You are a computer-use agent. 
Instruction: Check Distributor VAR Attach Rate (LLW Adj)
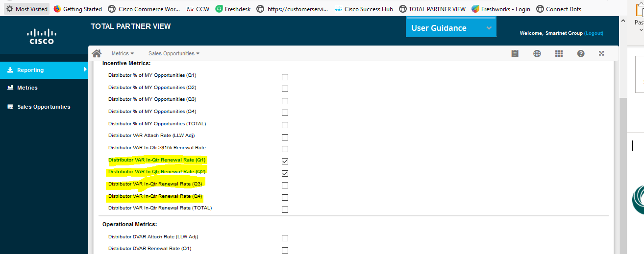(x=285, y=137)
